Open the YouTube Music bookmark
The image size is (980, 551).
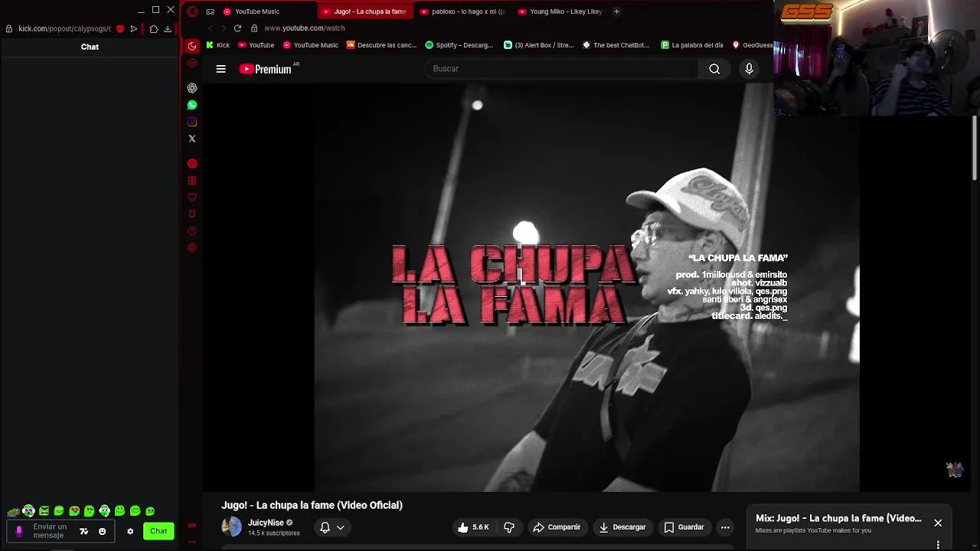(x=310, y=45)
